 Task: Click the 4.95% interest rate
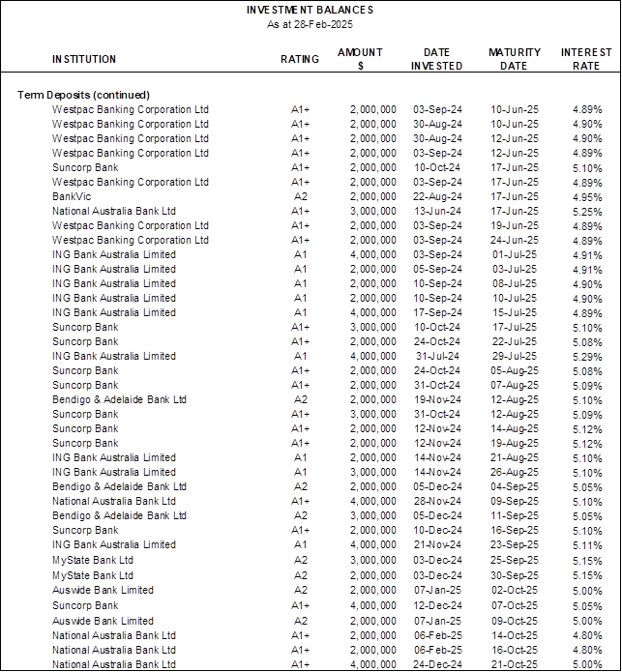(x=587, y=197)
